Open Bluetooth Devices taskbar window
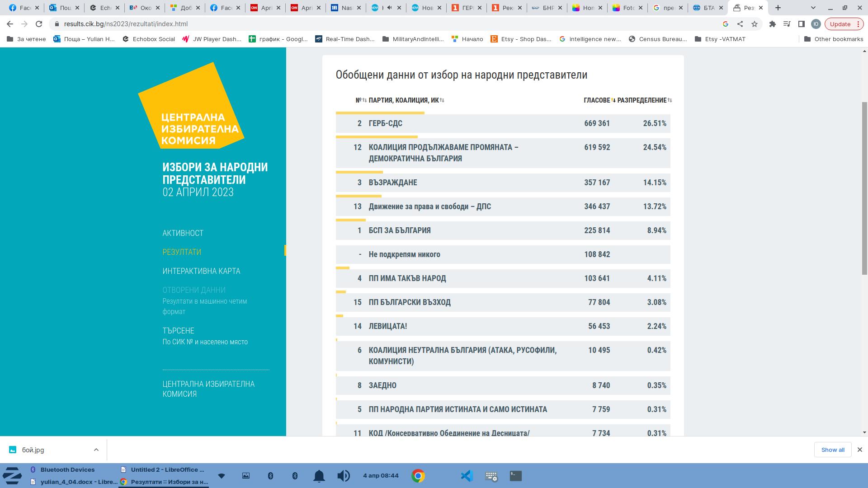The width and height of the screenshot is (868, 488). pos(62,469)
